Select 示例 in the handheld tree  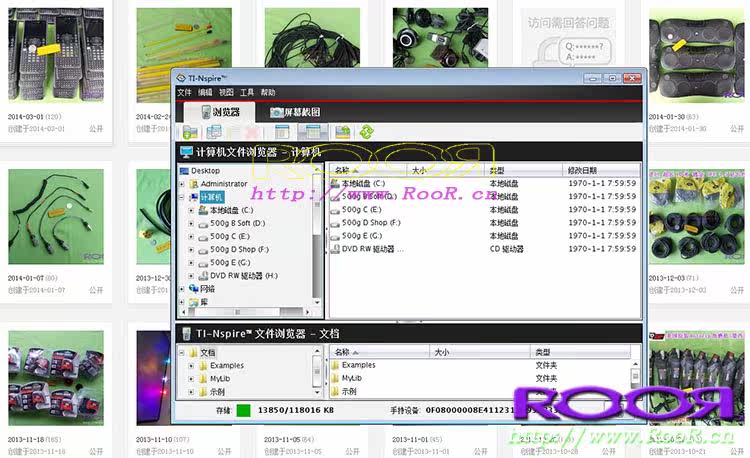217,392
